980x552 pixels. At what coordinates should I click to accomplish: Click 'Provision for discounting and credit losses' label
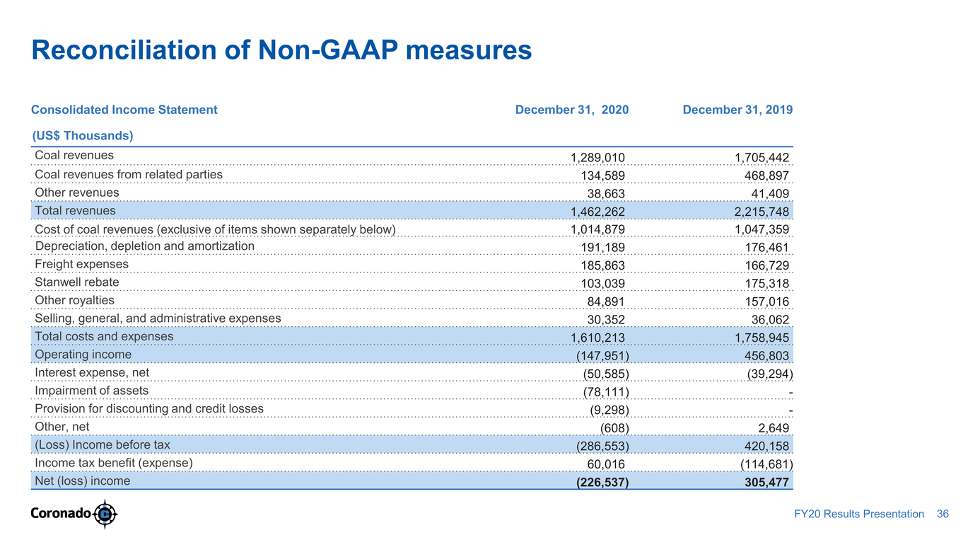[x=149, y=408]
